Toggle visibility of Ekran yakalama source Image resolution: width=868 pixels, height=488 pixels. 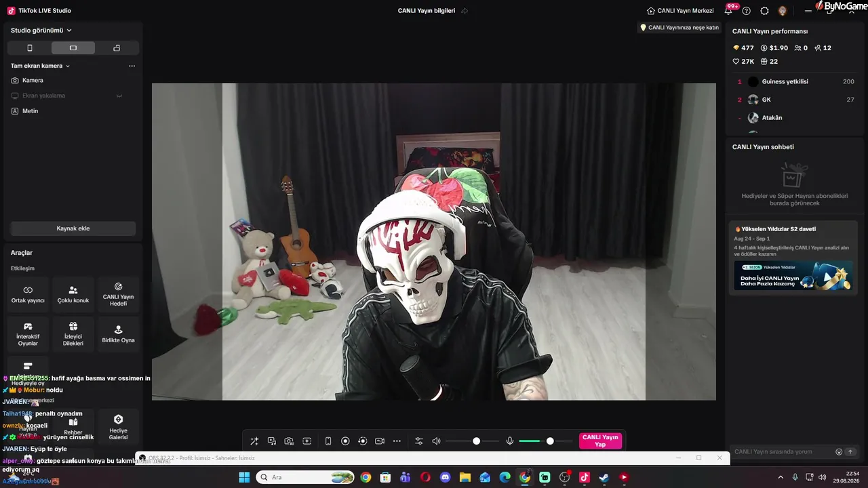tap(119, 96)
